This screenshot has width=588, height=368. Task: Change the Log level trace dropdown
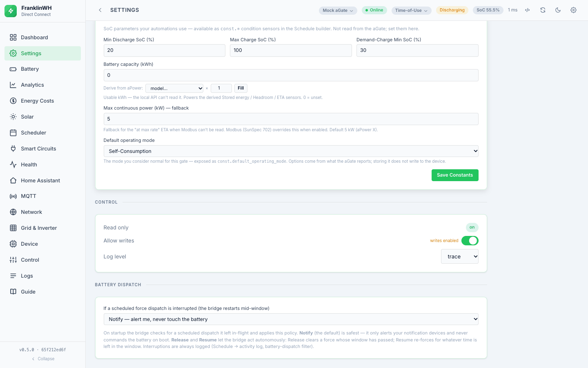(x=460, y=257)
